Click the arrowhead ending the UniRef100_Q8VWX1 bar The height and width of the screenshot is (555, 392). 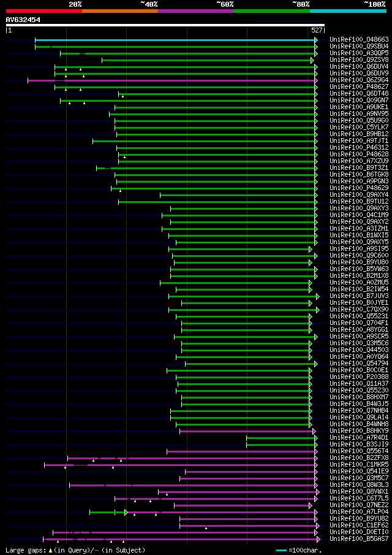pos(318,492)
